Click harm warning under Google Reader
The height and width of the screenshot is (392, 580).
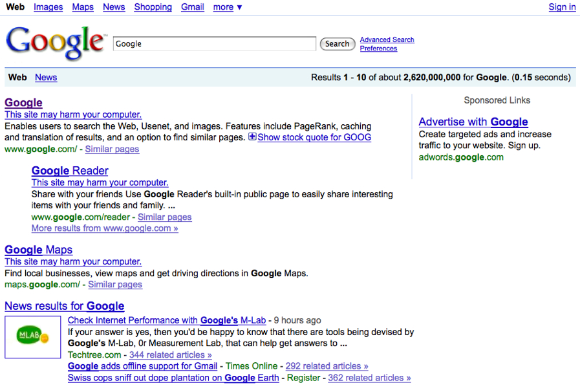point(100,182)
